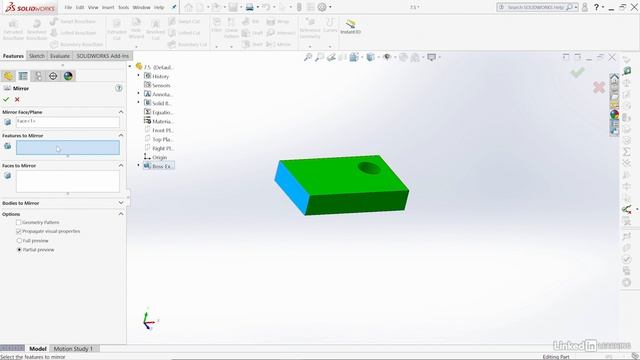
Task: Select the Boss-Extrude feature in tree
Action: tap(159, 166)
